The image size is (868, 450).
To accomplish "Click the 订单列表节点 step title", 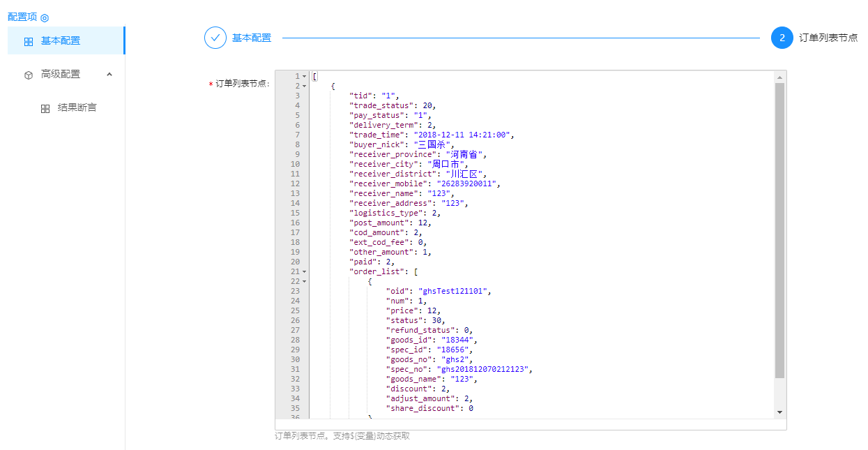I will click(828, 38).
